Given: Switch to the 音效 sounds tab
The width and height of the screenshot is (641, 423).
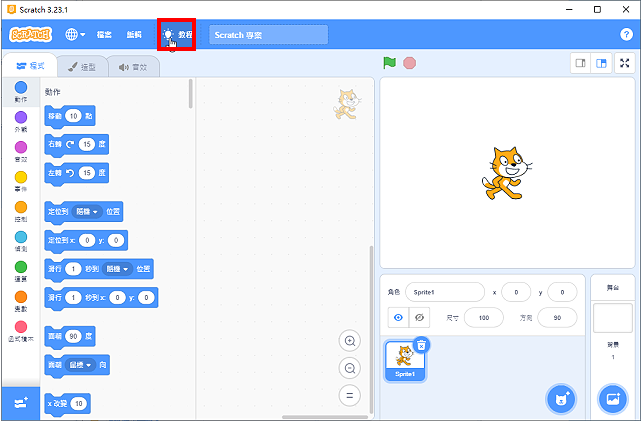Looking at the screenshot, I should [x=133, y=67].
